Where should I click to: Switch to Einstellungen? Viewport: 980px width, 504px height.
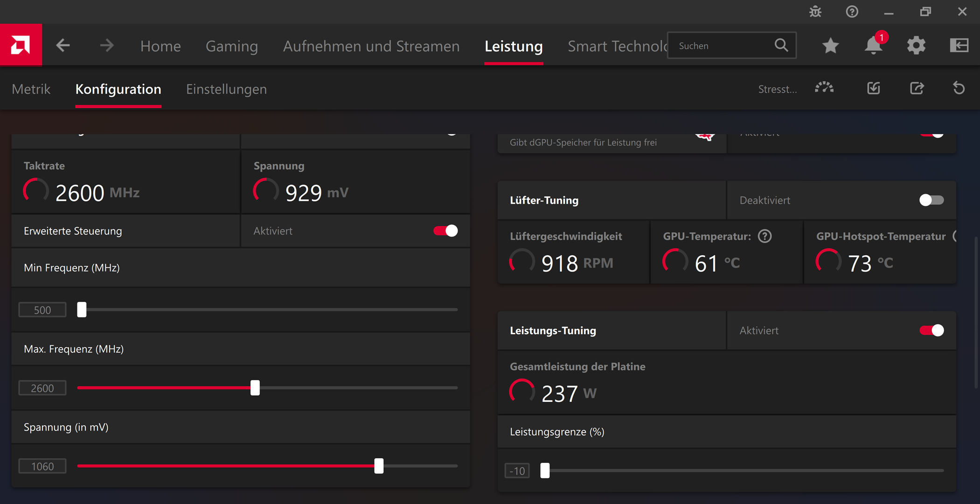(226, 89)
